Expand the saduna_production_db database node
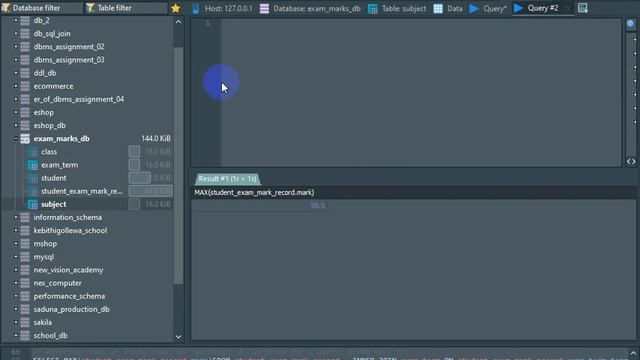640x360 pixels. [16, 309]
